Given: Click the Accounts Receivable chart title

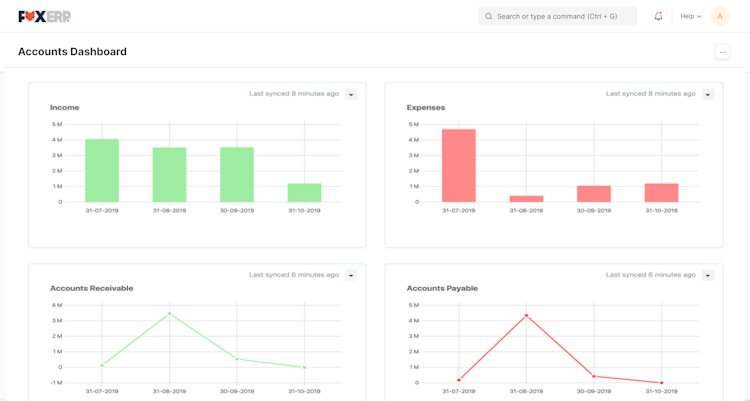Looking at the screenshot, I should click(91, 289).
